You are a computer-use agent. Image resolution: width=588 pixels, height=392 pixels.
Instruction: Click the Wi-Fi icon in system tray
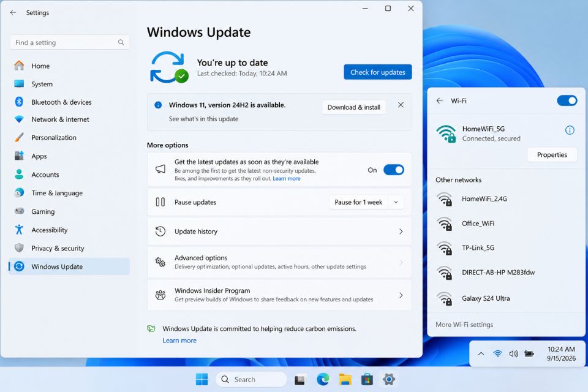497,354
